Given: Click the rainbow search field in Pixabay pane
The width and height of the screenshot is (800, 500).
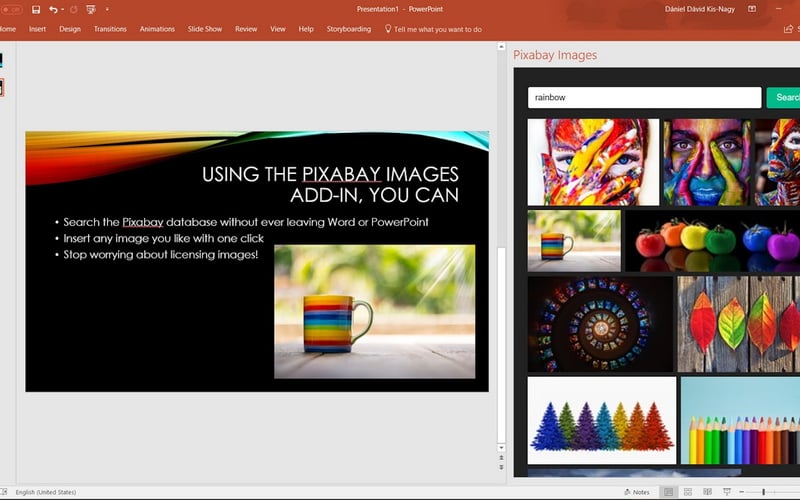Looking at the screenshot, I should coord(644,97).
